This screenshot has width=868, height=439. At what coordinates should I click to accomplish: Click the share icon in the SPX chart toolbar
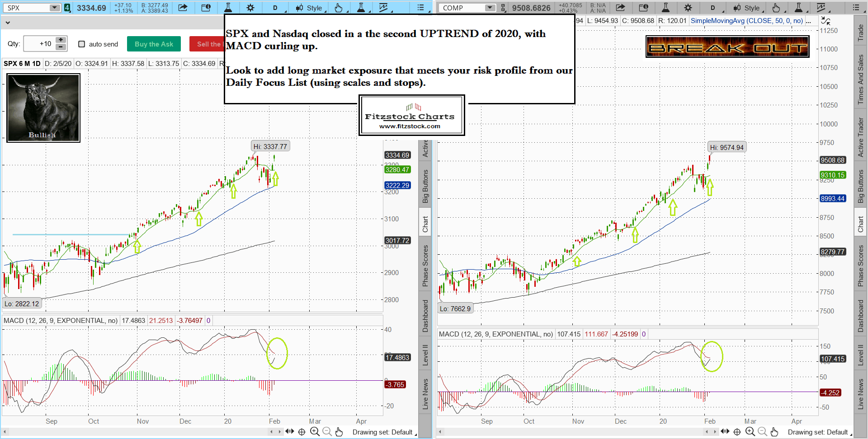click(183, 8)
